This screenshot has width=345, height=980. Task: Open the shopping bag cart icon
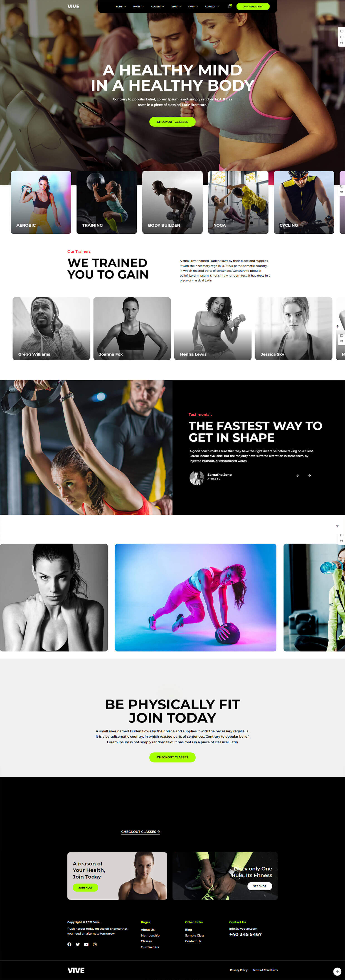pos(230,7)
